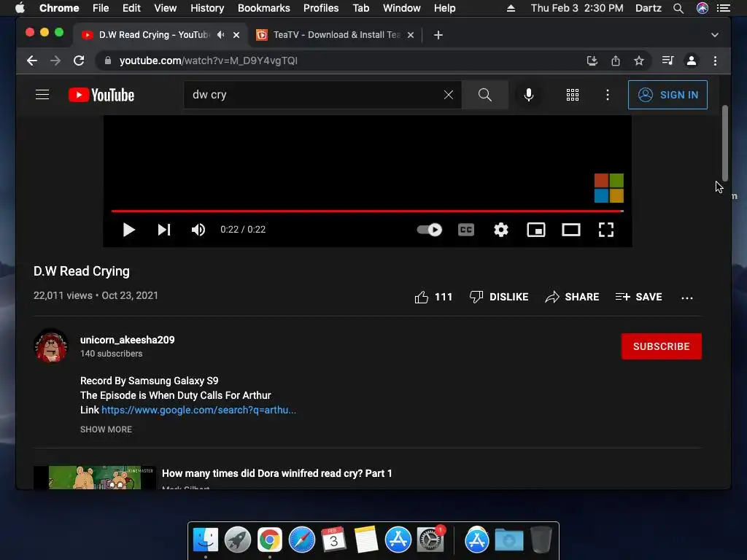
Task: Click the YouTube search magnifier button
Action: (x=485, y=95)
